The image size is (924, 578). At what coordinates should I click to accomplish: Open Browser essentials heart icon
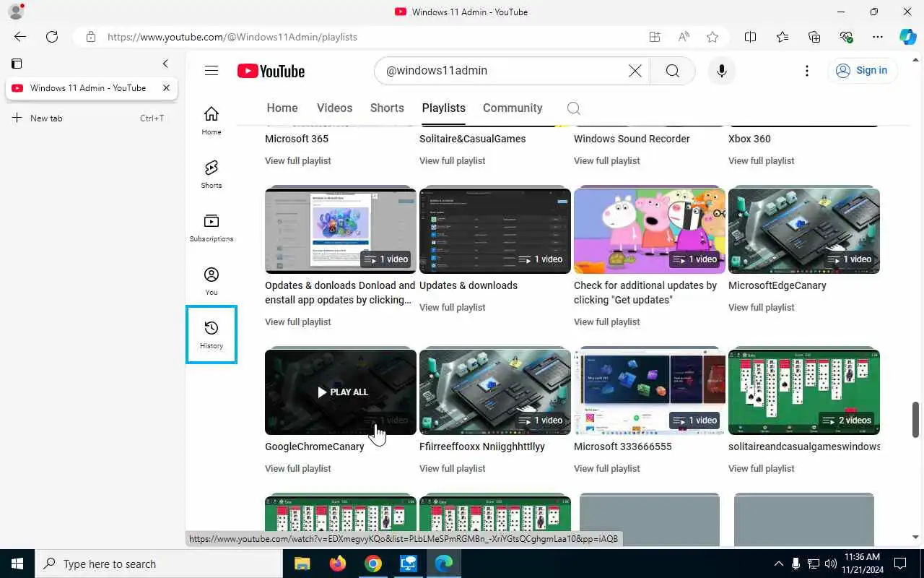coord(846,37)
